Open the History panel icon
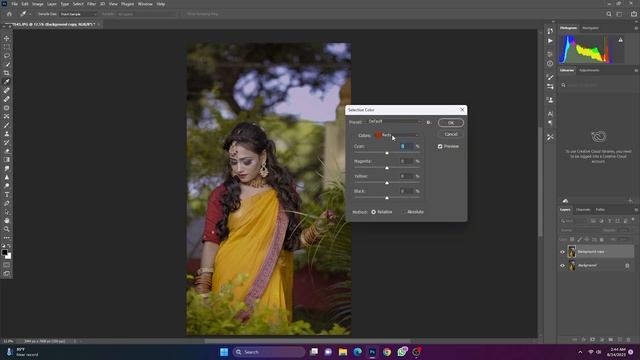Viewport: 640px width, 360px height. [550, 31]
